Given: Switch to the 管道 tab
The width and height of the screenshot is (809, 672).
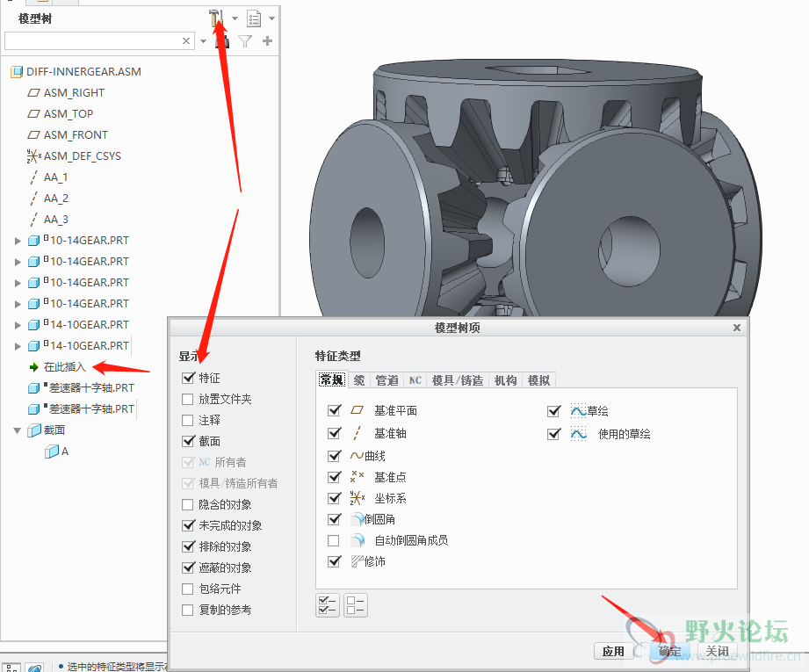Looking at the screenshot, I should point(387,380).
